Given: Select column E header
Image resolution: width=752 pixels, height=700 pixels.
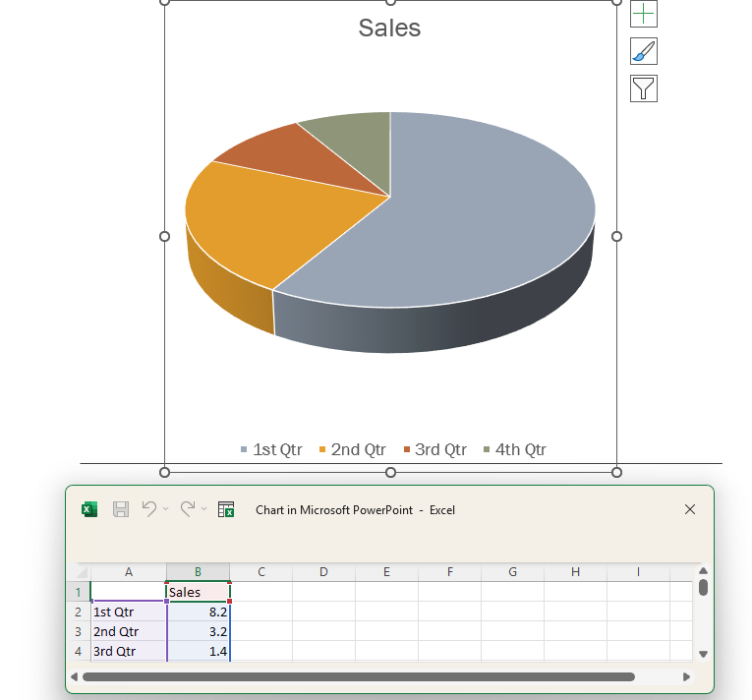Looking at the screenshot, I should pyautogui.click(x=386, y=572).
